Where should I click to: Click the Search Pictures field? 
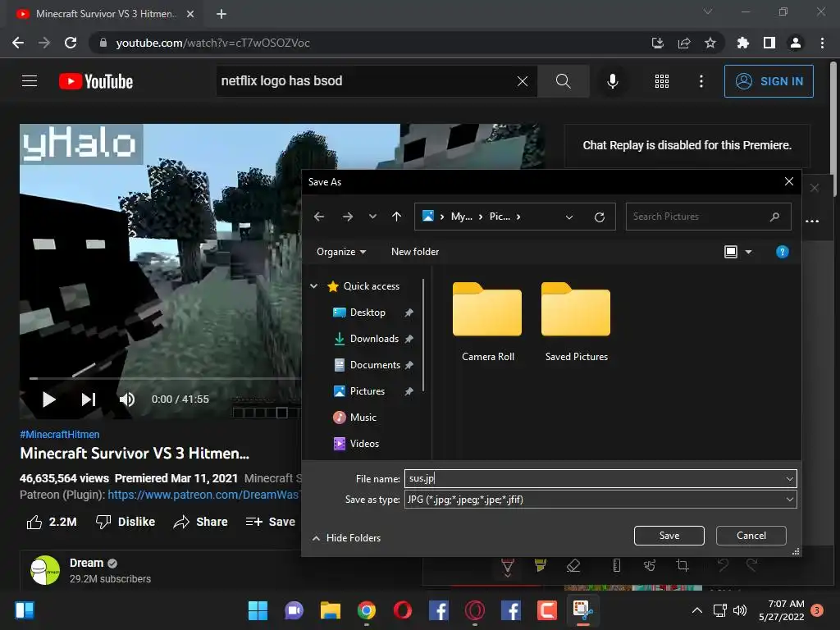pyautogui.click(x=708, y=217)
